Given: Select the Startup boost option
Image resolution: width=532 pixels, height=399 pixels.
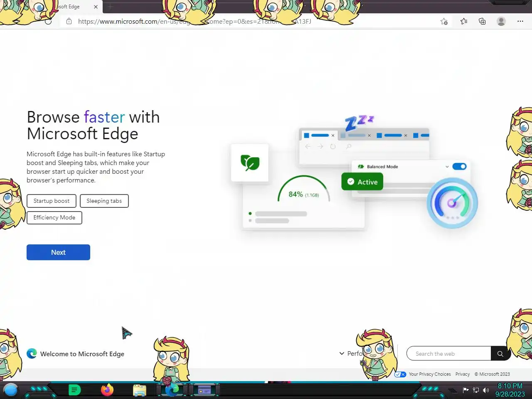Looking at the screenshot, I should 52,201.
